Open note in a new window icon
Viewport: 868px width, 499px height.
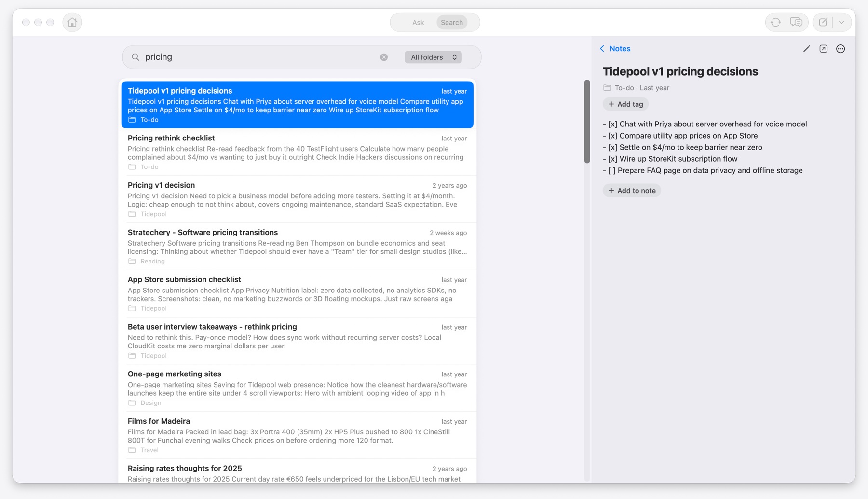point(824,49)
